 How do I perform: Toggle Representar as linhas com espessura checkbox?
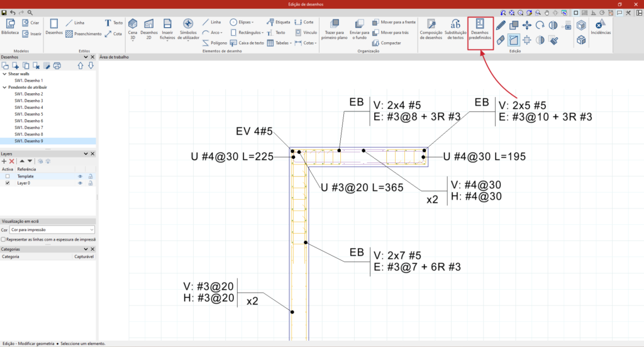coord(4,239)
